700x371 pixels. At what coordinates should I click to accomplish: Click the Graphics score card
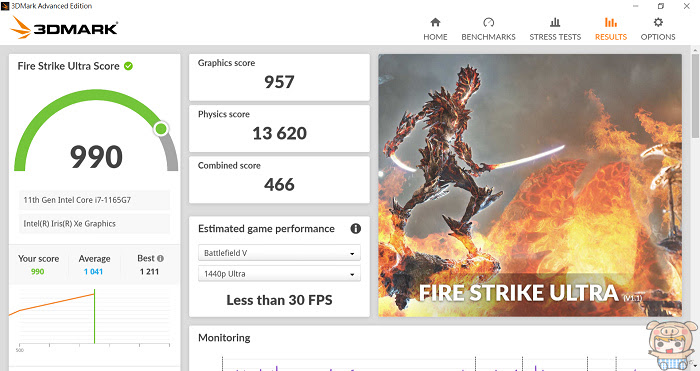point(279,77)
